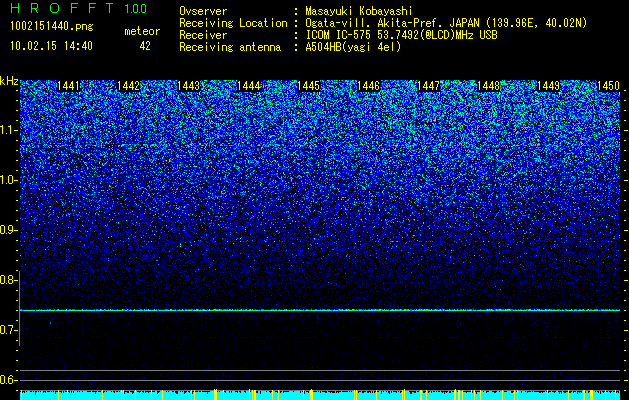Click the antenna text A504HB(yagi 4el)
629x400 pixels.
353,47
